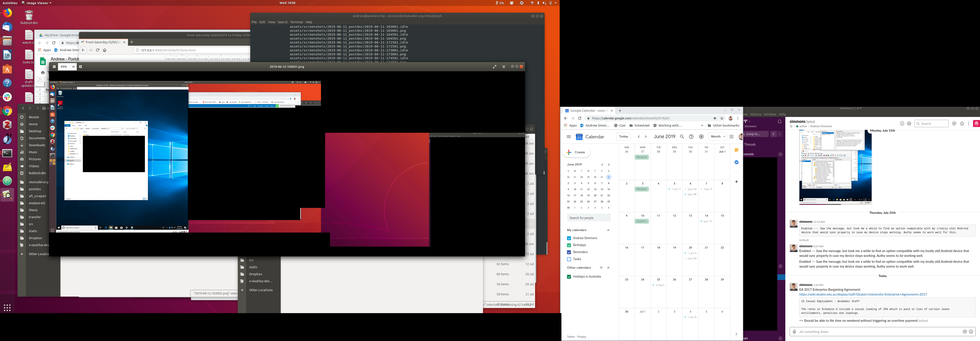Viewport: 980px width, 341px height.
Task: Open the Deakin Enterprise Agreement wiki link
Action: point(863,295)
